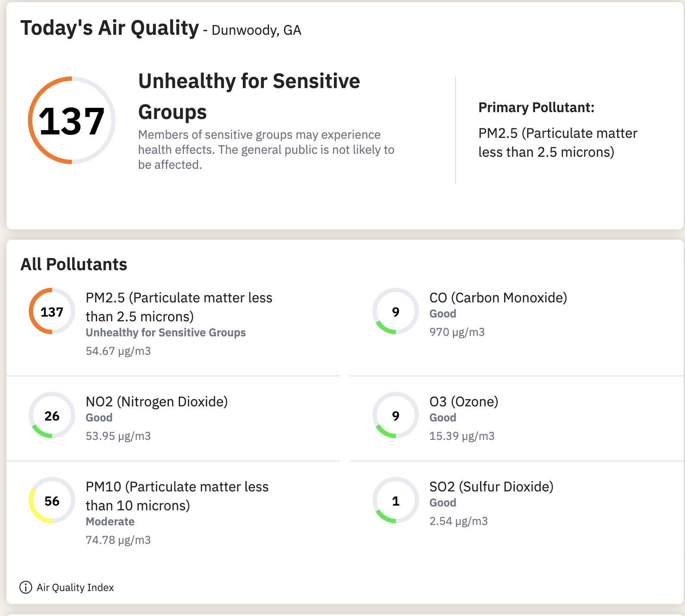
Task: Click the yellow PM10 gauge showing 56
Action: 52,500
